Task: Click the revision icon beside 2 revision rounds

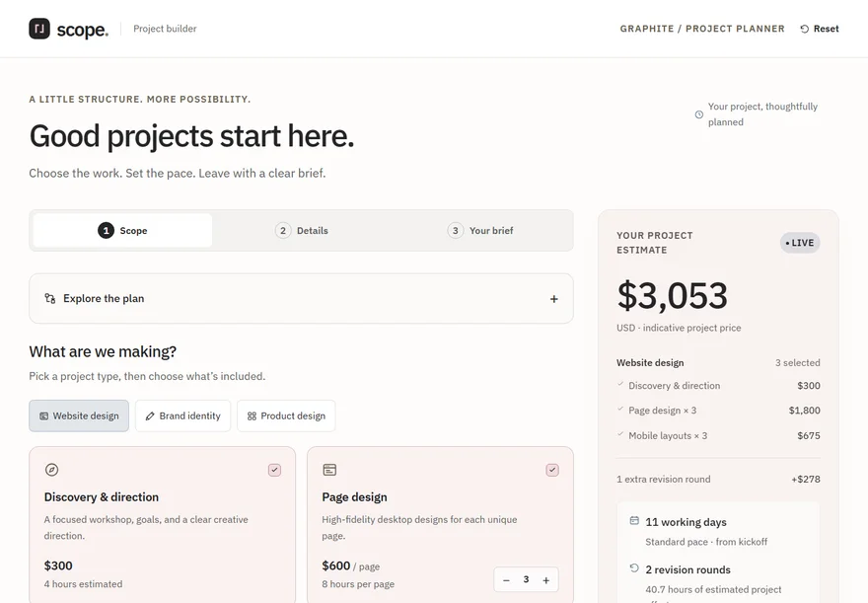Action: pyautogui.click(x=634, y=568)
